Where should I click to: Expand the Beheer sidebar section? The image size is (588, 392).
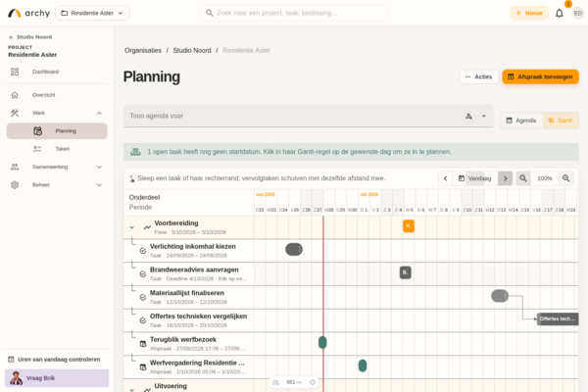[x=57, y=185]
